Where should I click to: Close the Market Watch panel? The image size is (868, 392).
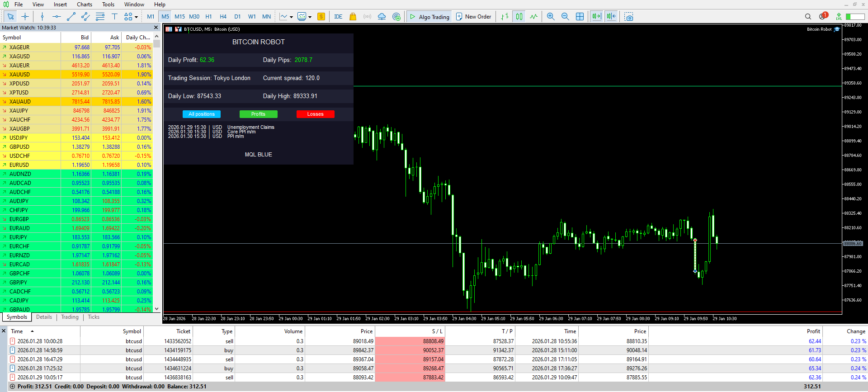pos(156,28)
